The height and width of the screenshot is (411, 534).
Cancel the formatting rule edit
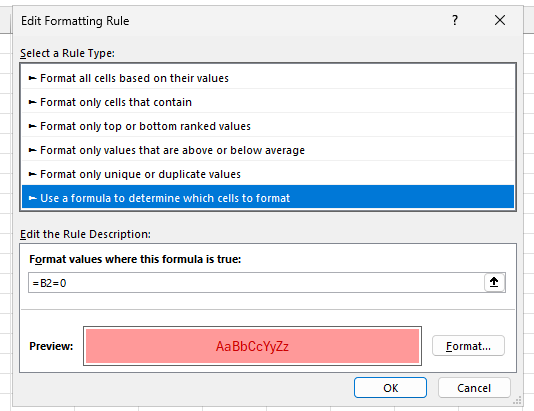click(474, 388)
